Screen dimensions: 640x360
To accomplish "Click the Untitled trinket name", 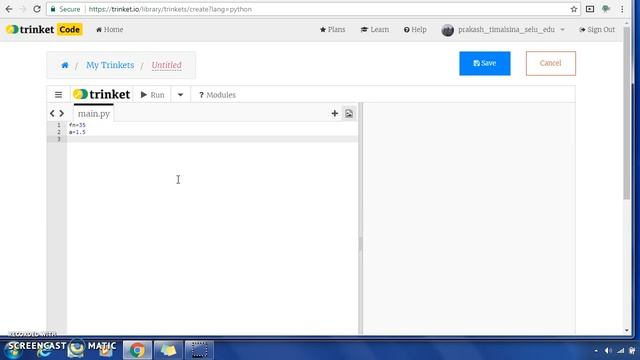I will 167,65.
